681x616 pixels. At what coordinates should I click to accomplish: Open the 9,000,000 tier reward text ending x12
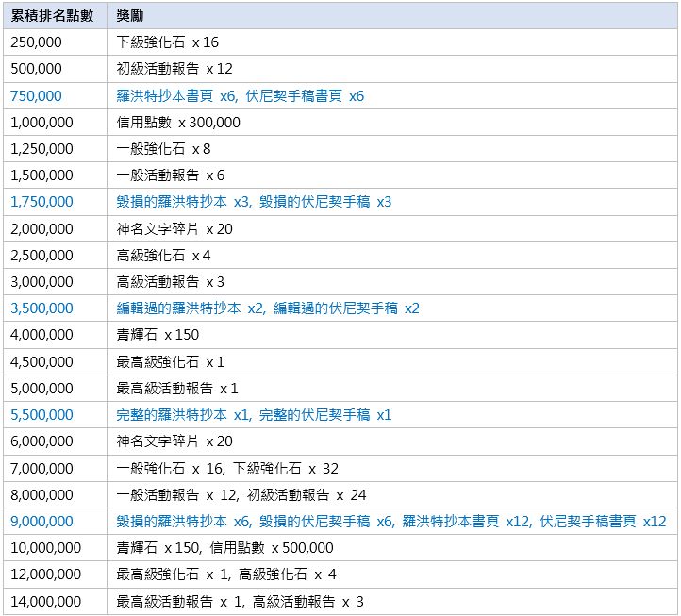pyautogui.click(x=390, y=521)
